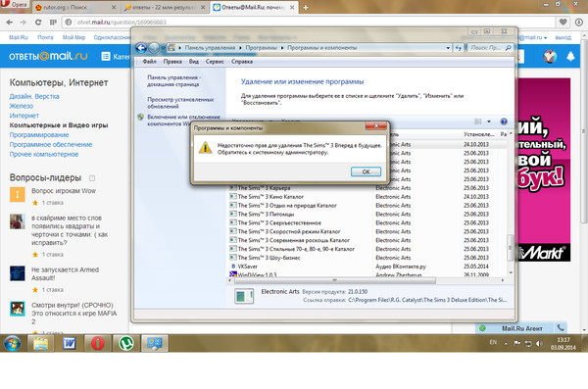Open Программное обеспечение category

click(51, 144)
